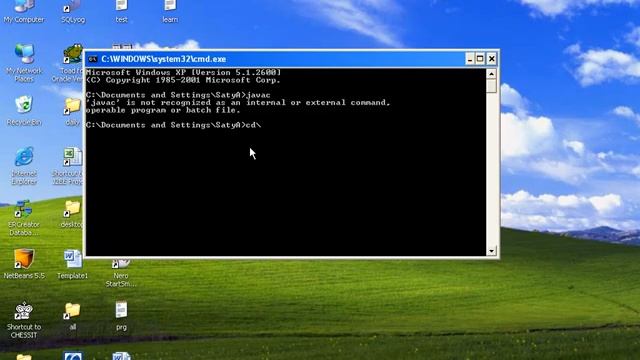
Task: Click 'operable program or batch file.' line
Action: (163, 110)
